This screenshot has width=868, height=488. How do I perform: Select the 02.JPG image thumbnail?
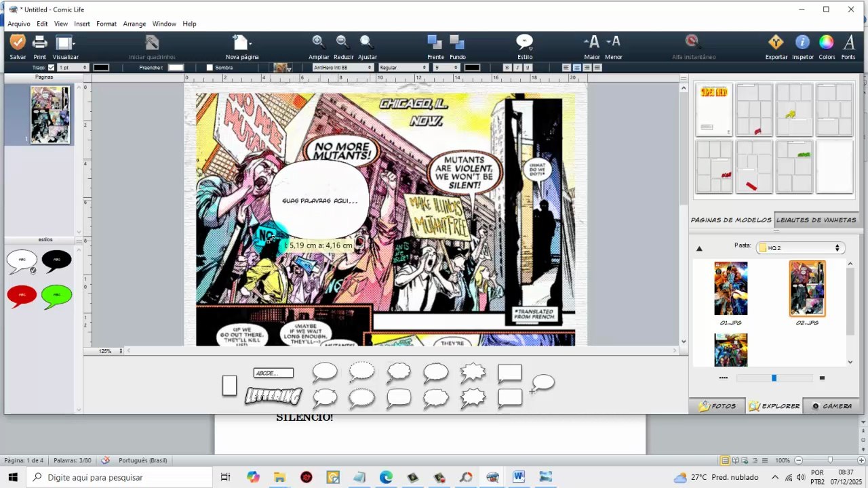tap(807, 289)
